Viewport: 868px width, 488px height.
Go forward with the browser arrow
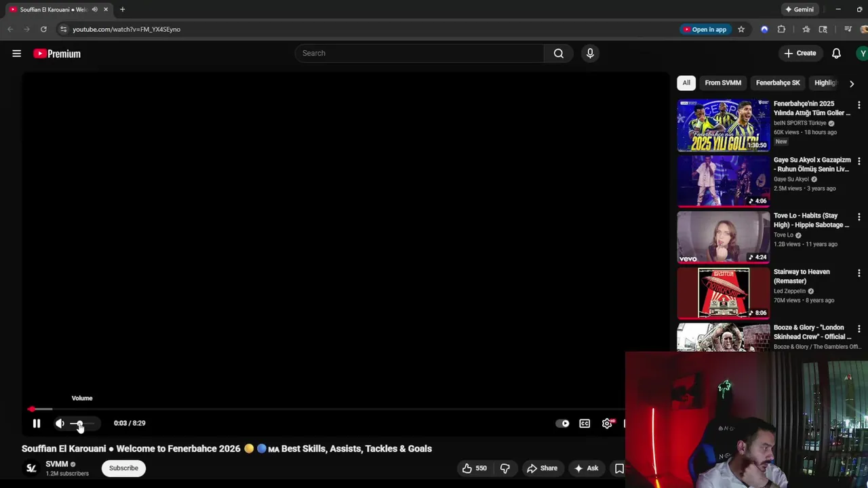tap(26, 29)
